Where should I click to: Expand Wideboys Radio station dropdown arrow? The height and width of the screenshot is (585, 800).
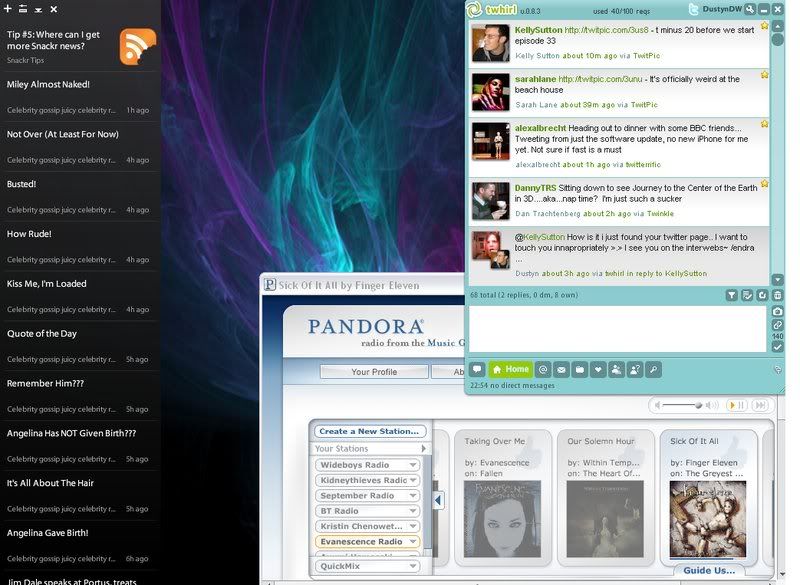[x=413, y=465]
